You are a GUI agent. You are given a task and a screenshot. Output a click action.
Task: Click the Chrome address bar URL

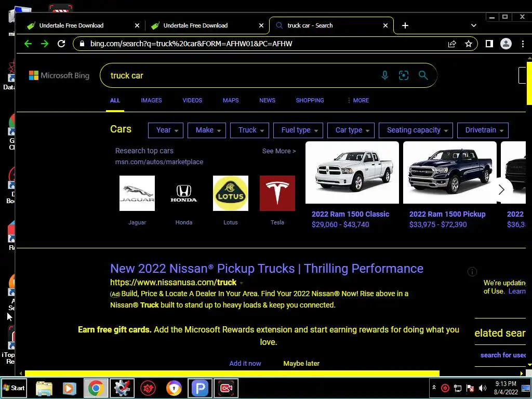[191, 44]
